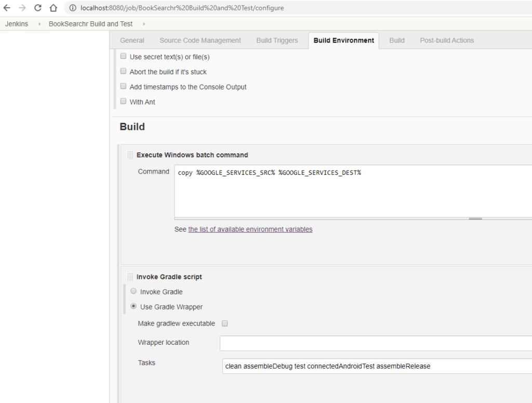This screenshot has height=403, width=532.
Task: Enable Add timestamps to the Console Output
Action: 124,86
